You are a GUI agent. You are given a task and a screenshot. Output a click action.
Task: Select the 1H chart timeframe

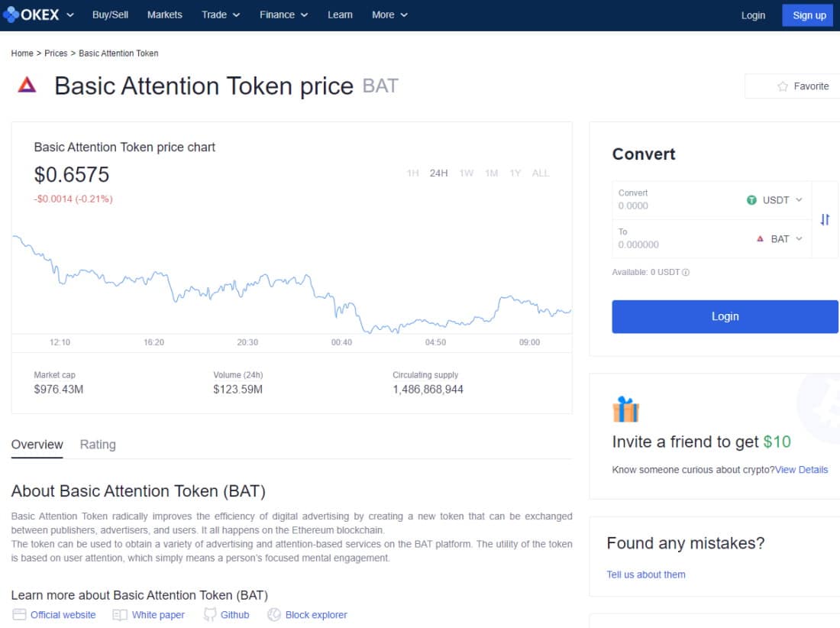coord(412,173)
